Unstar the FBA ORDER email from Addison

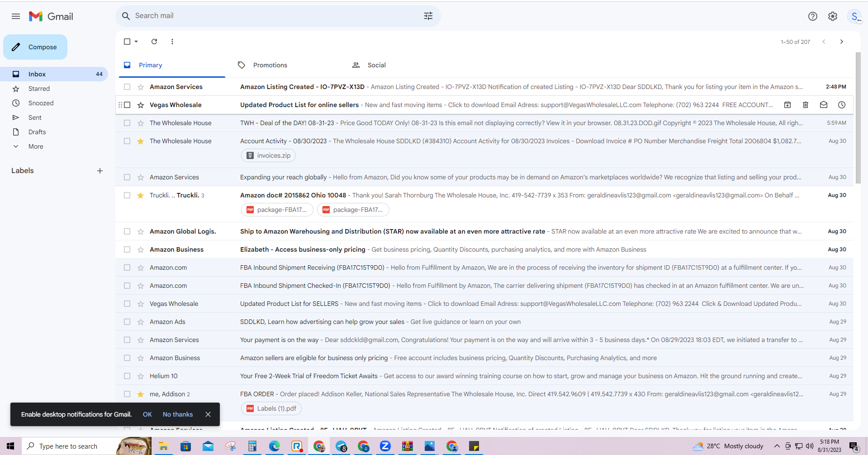(141, 394)
